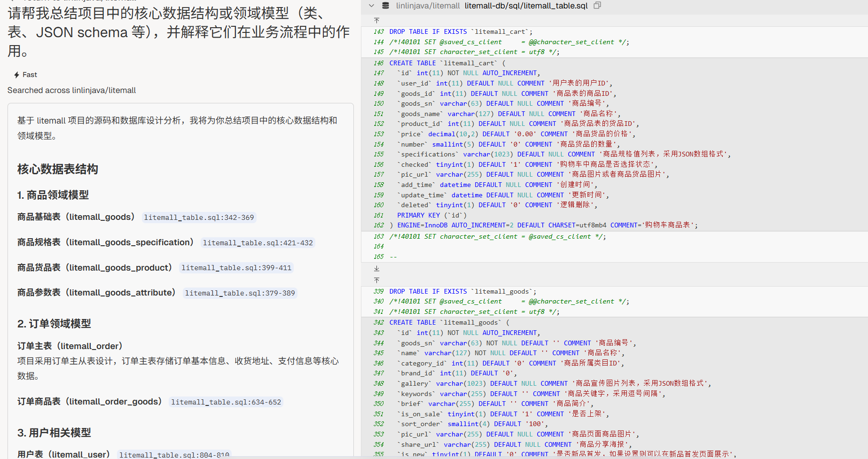Click the database icon beside linlinjava/litemall
868x459 pixels.
(x=385, y=6)
